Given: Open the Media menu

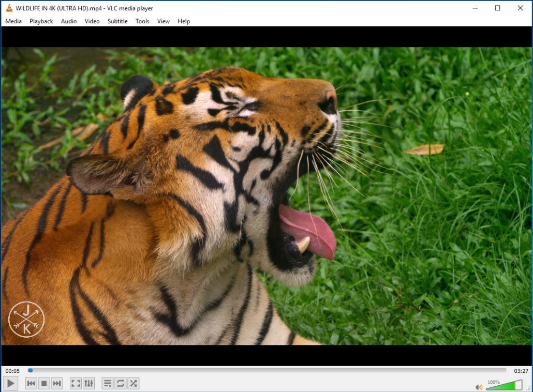Looking at the screenshot, I should (13, 21).
